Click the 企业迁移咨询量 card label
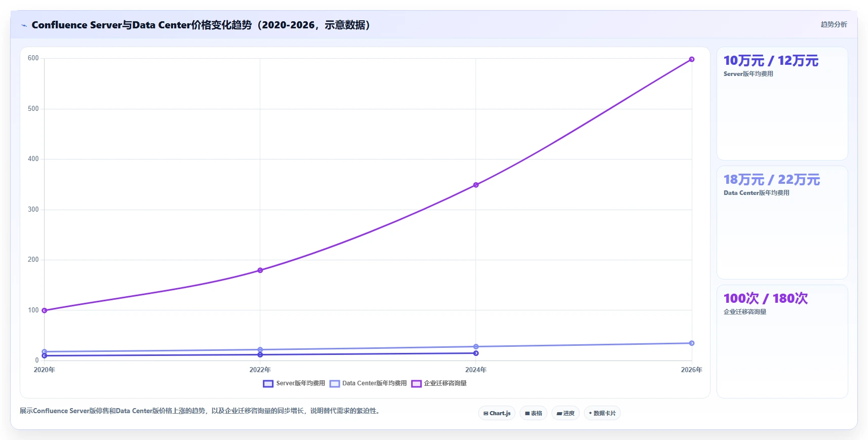Viewport: 868px width, 440px height. (x=744, y=312)
